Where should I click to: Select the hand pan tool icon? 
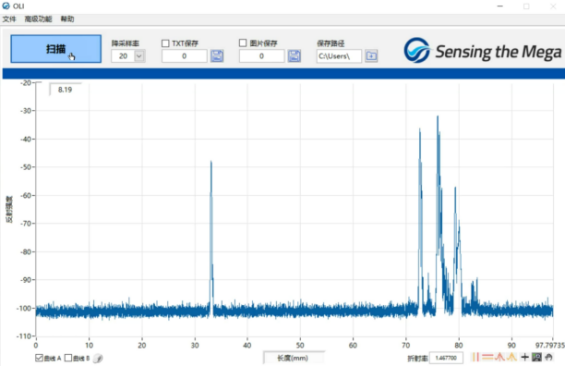pos(549,357)
